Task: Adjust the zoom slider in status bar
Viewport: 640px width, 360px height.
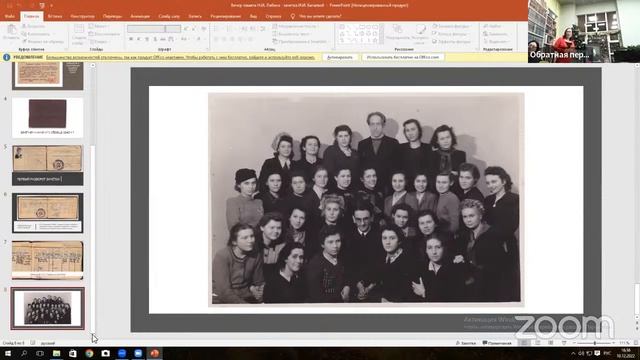Action: tap(594, 343)
